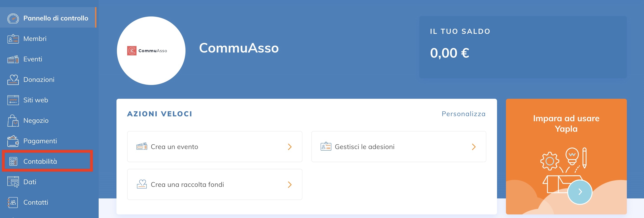The width and height of the screenshot is (644, 218).
Task: Open the Pagamenti wallet icon
Action: coord(13,141)
